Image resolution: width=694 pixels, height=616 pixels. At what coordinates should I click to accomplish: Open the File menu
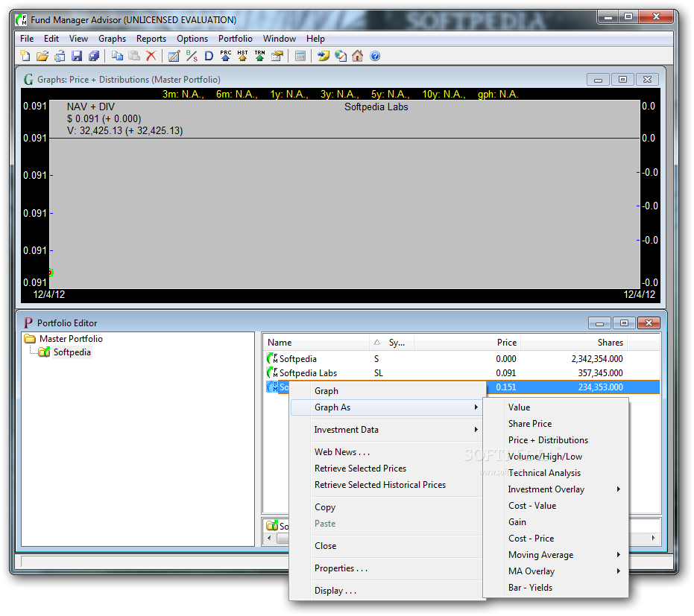(27, 39)
